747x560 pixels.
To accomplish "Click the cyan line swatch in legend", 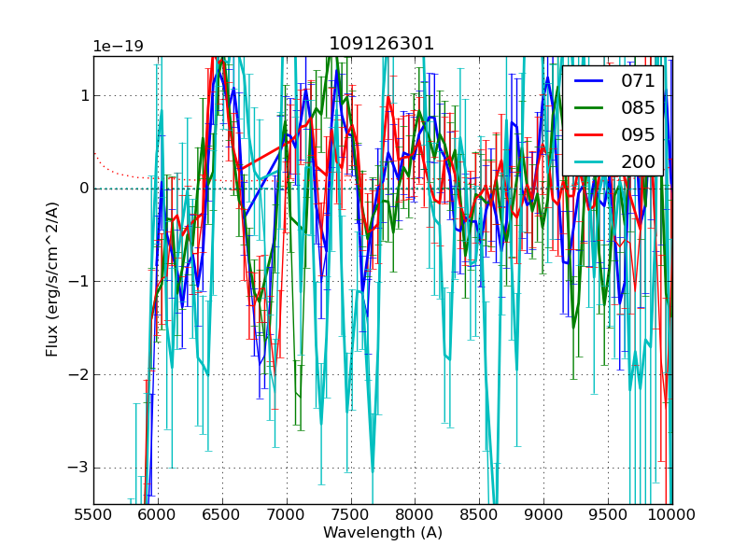I will (589, 162).
